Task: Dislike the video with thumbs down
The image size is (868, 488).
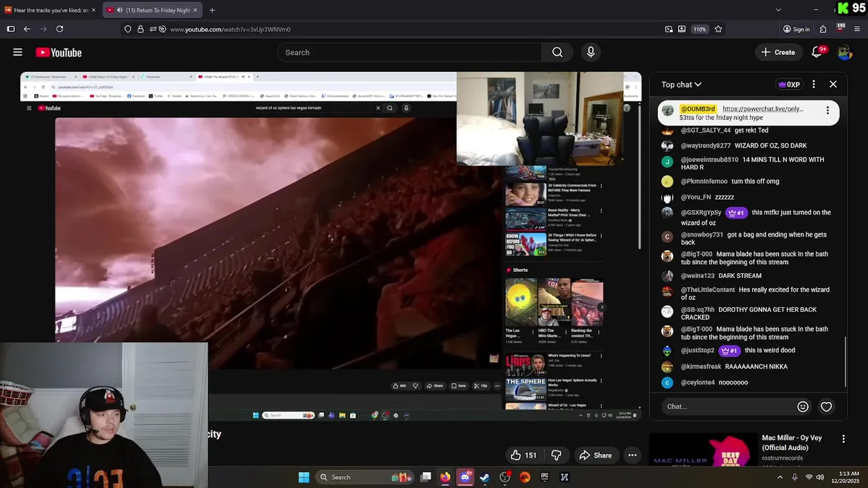Action: [x=556, y=455]
